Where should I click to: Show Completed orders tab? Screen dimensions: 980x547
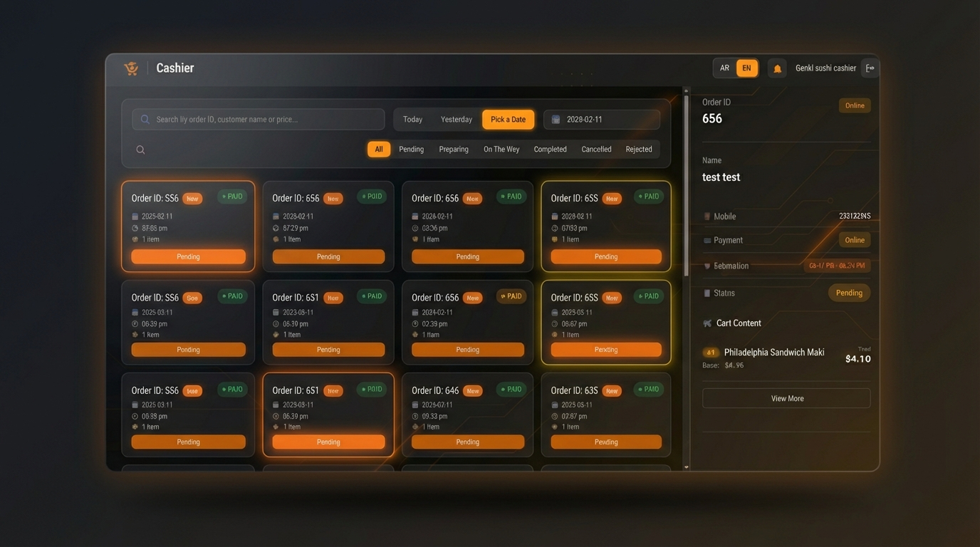[550, 150]
